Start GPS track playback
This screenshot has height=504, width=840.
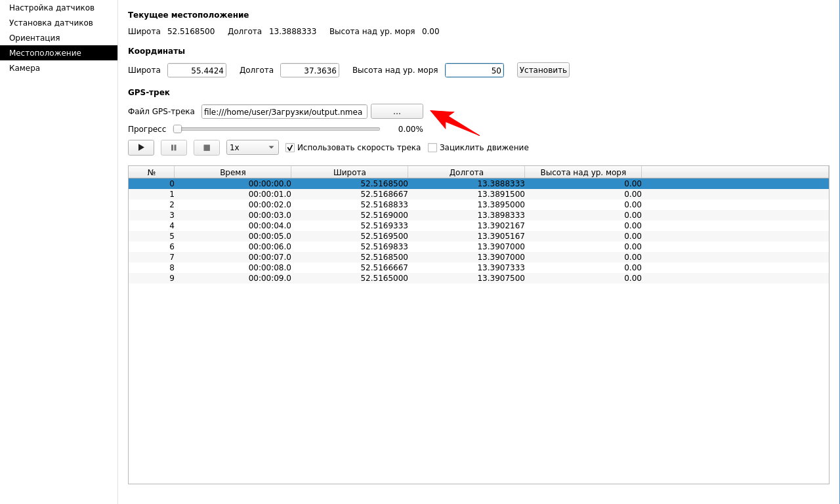pyautogui.click(x=141, y=148)
